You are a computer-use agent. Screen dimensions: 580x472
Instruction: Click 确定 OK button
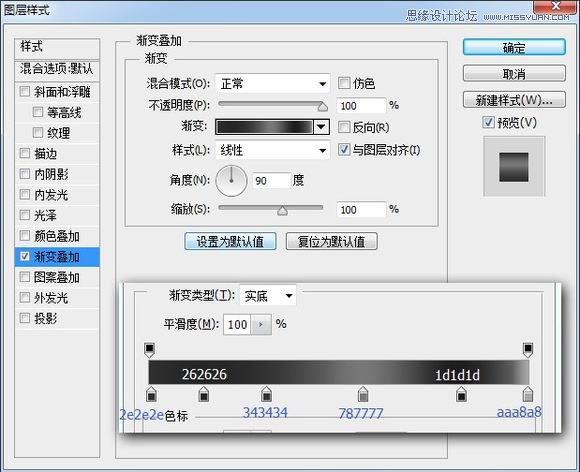coord(514,47)
